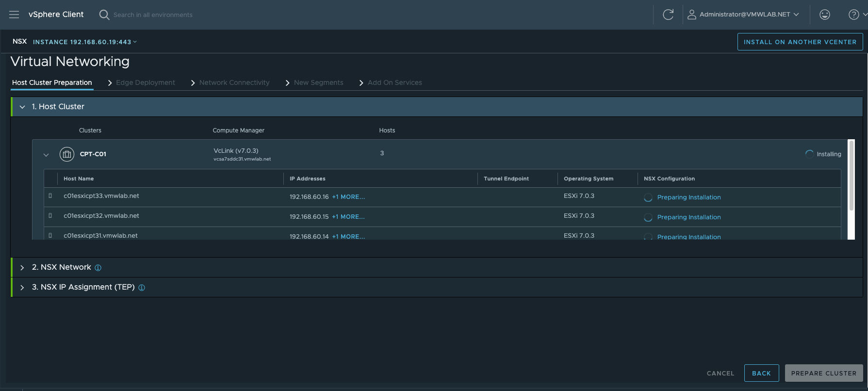This screenshot has width=868, height=391.
Task: Click Install On Another vCenter button
Action: click(800, 42)
